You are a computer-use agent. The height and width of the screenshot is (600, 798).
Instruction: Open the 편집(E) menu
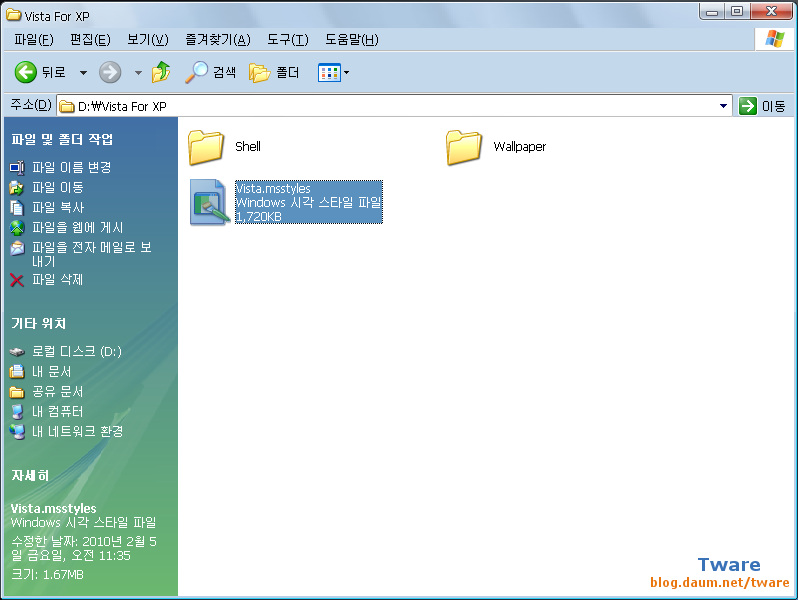point(90,40)
